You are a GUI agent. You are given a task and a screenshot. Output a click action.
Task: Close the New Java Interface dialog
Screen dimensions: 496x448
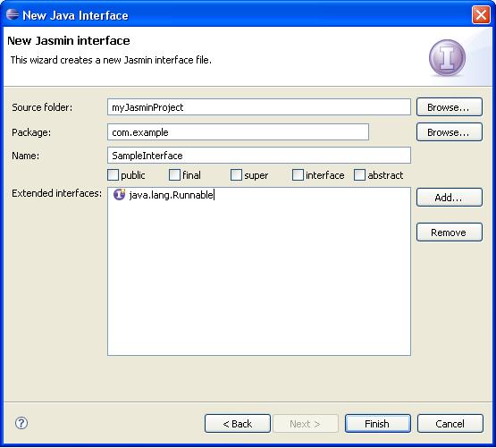click(481, 14)
